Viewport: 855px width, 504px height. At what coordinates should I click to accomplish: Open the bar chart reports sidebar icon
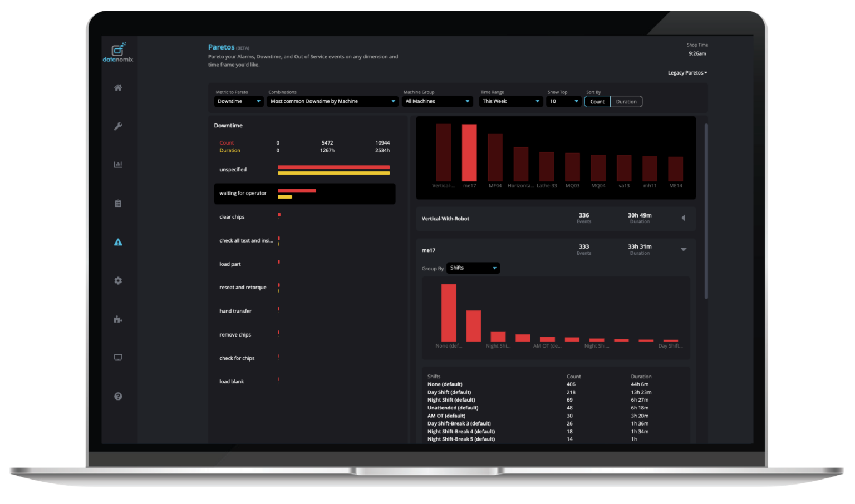point(118,164)
